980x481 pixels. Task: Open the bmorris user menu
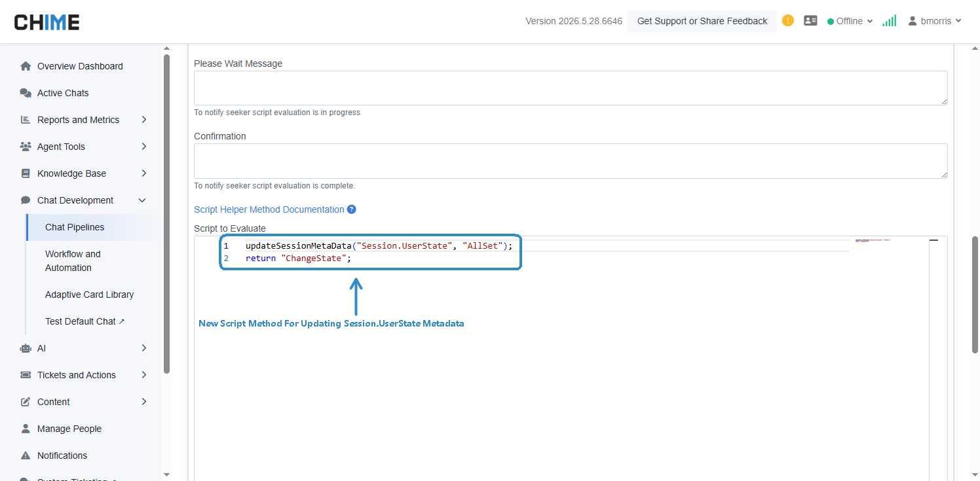[x=935, y=21]
